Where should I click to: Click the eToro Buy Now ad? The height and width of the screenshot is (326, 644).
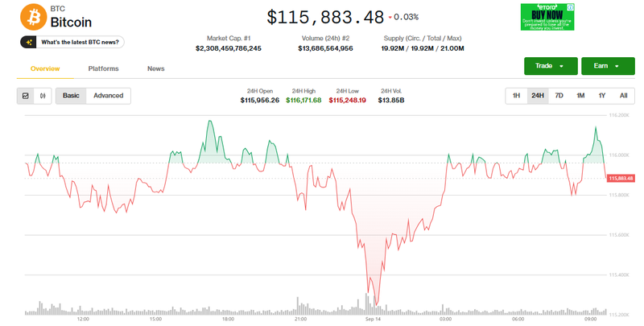(x=547, y=16)
